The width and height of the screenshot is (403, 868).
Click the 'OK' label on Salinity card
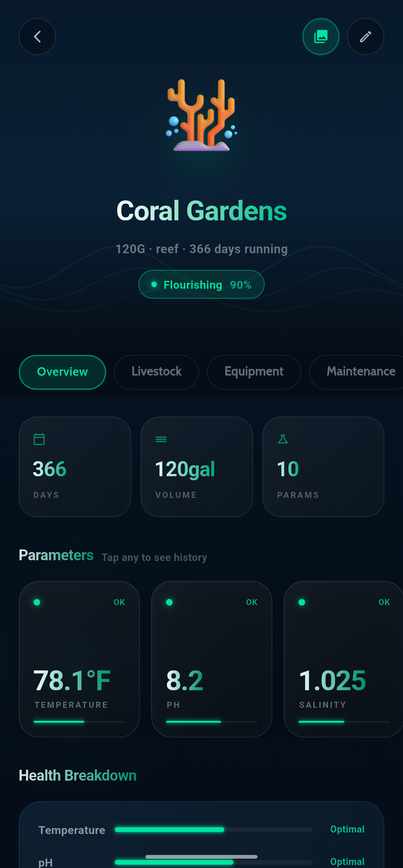coord(384,602)
